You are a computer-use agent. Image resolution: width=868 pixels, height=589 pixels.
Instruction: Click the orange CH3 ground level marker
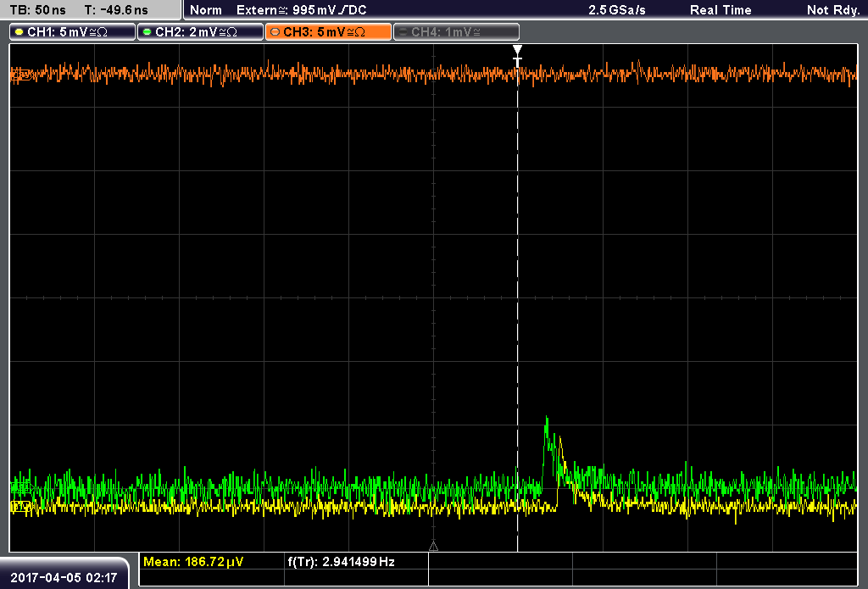[x=21, y=75]
